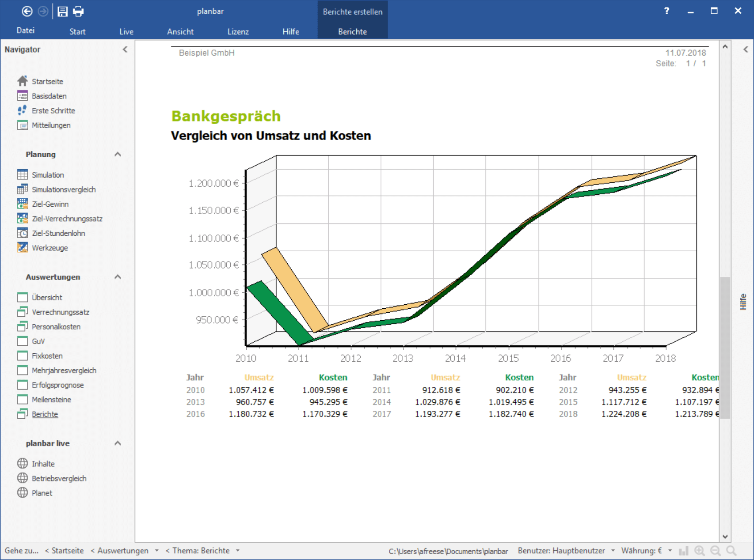The width and height of the screenshot is (754, 560).
Task: Click the save disk icon in title bar
Action: point(62,11)
